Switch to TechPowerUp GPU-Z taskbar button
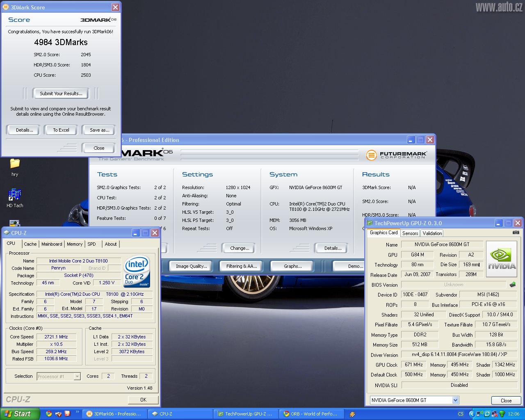 point(245,414)
